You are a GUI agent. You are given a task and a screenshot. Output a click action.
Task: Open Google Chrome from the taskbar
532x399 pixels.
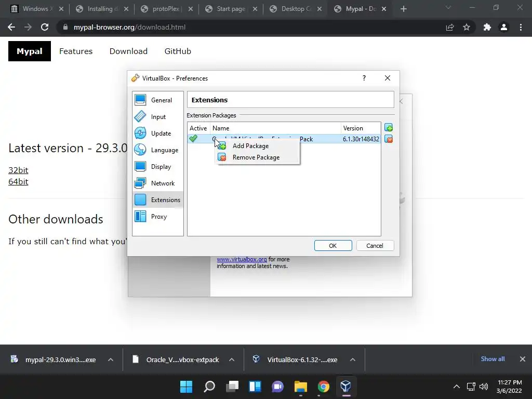click(323, 387)
